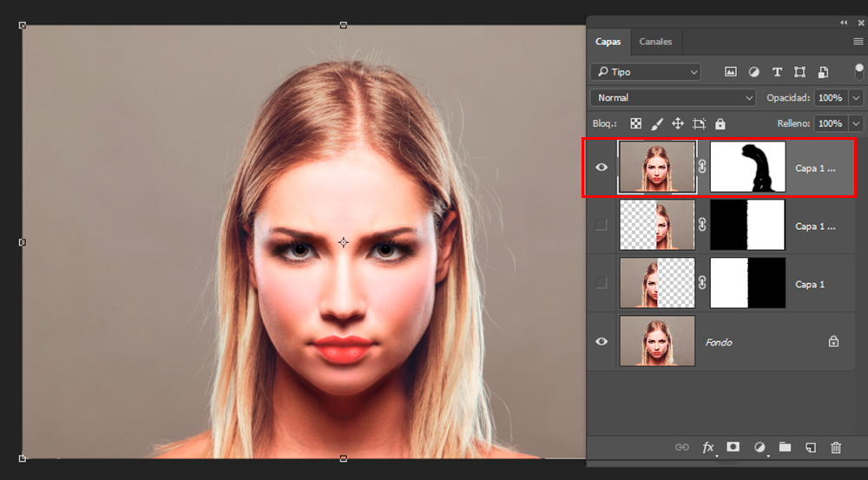
Task: Show the hidden layer named Capa 1
Action: (602, 284)
